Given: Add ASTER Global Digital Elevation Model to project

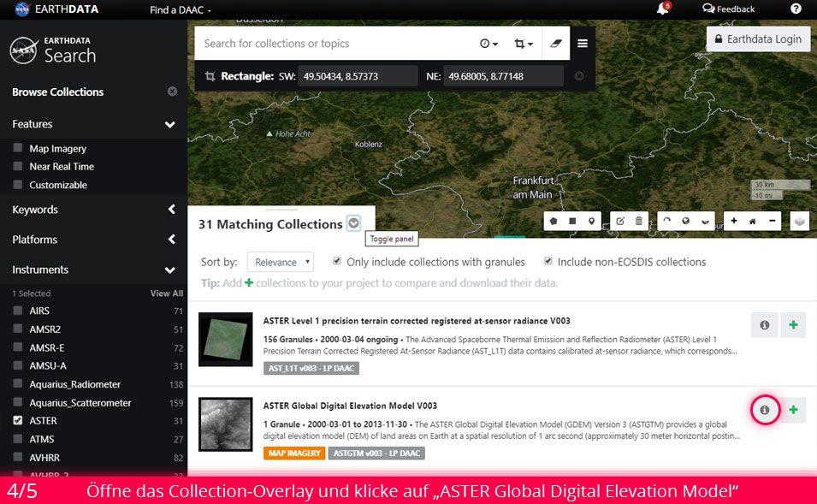Looking at the screenshot, I should [x=793, y=410].
